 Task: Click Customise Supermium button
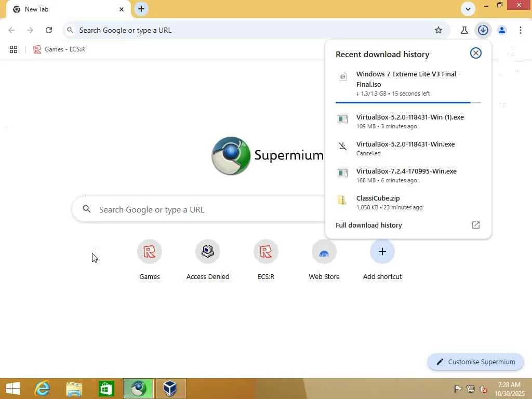(476, 362)
